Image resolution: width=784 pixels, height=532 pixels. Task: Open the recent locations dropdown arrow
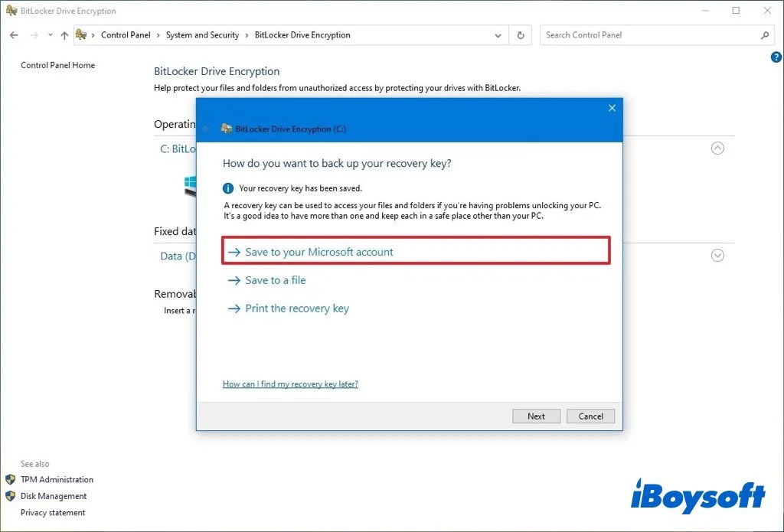pos(50,35)
